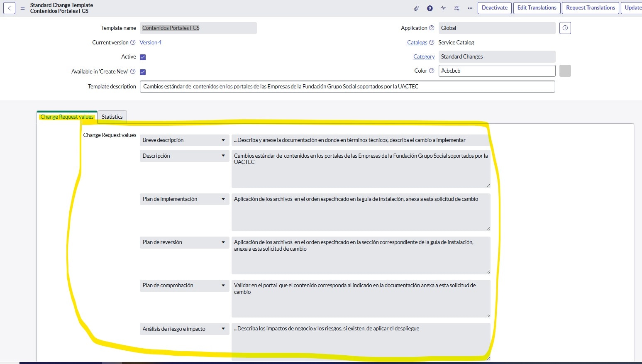This screenshot has width=642, height=364.
Task: Select the Change Request values tab
Action: [66, 117]
